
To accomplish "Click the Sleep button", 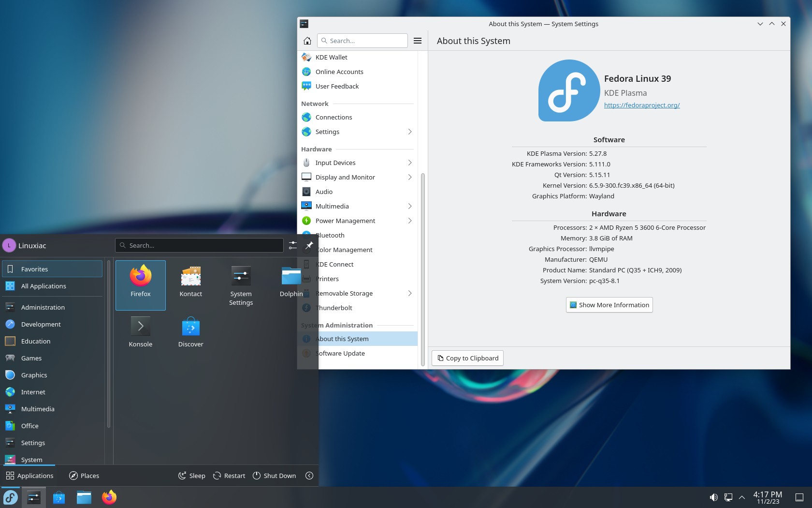I will pos(192,476).
